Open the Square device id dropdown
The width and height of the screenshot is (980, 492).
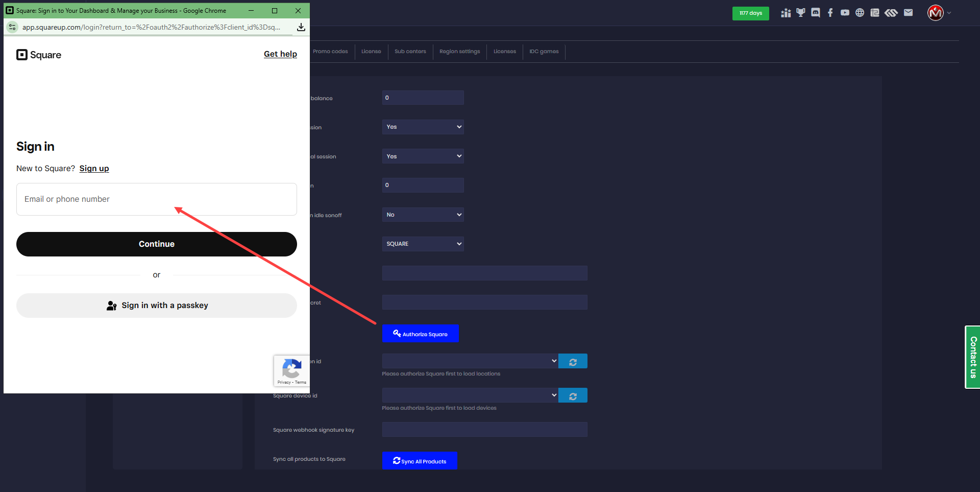tap(470, 395)
